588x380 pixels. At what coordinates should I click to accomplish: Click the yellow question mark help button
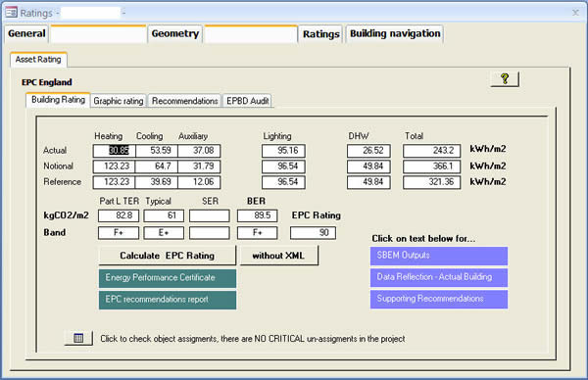pyautogui.click(x=505, y=79)
